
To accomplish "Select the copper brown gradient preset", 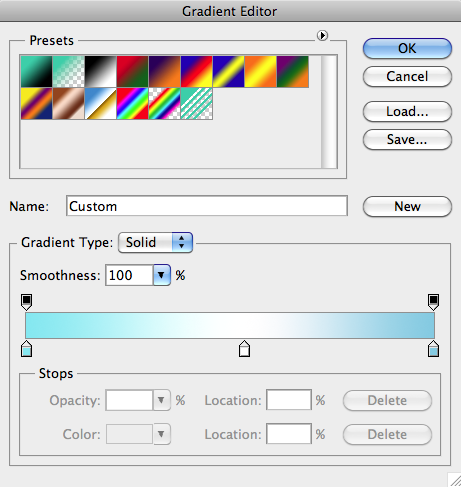I will (69, 104).
